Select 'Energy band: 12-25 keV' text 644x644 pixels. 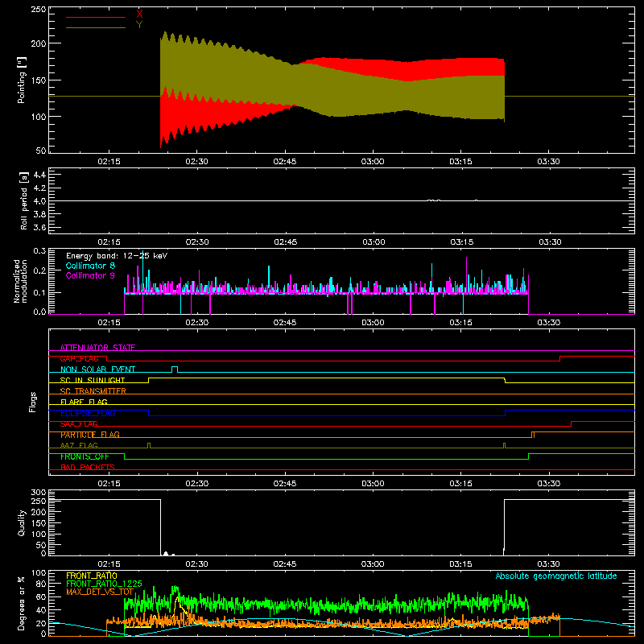[x=117, y=256]
